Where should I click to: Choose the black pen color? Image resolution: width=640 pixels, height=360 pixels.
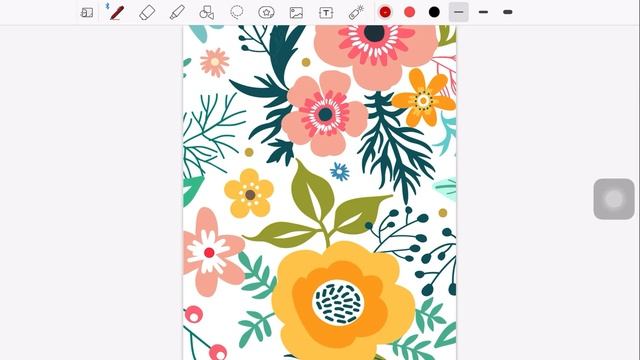[434, 12]
